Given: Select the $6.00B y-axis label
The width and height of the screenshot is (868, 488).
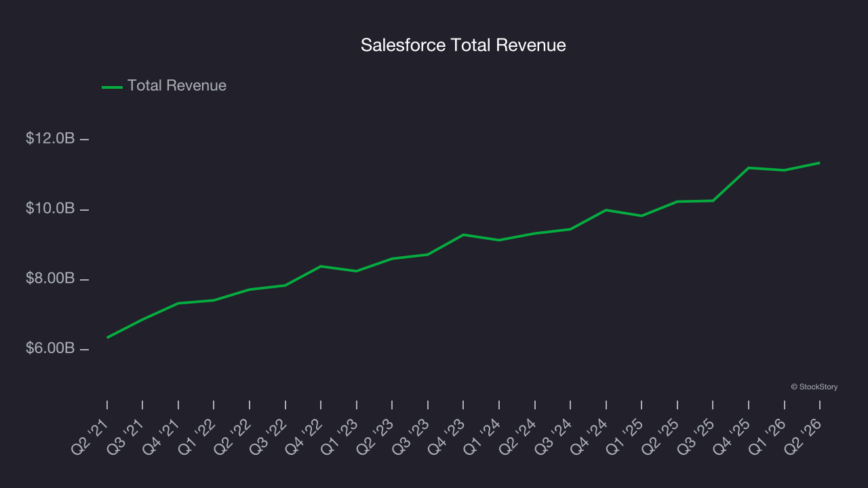Looking at the screenshot, I should [x=50, y=348].
